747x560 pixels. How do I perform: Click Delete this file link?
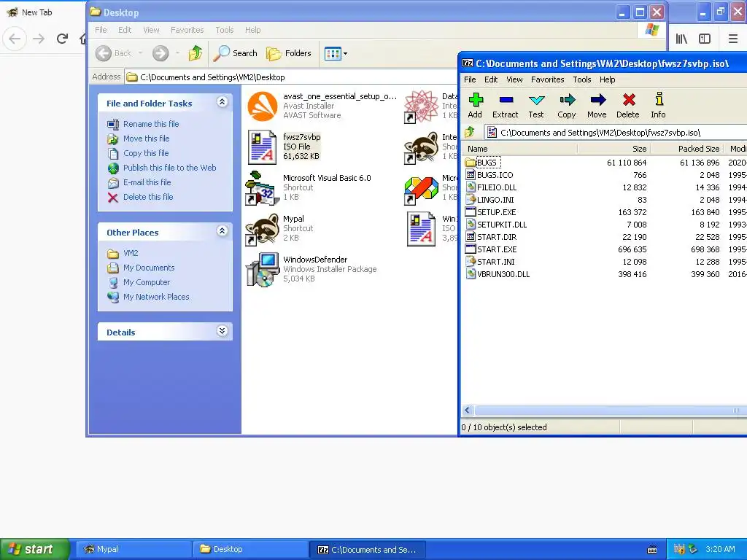(148, 197)
